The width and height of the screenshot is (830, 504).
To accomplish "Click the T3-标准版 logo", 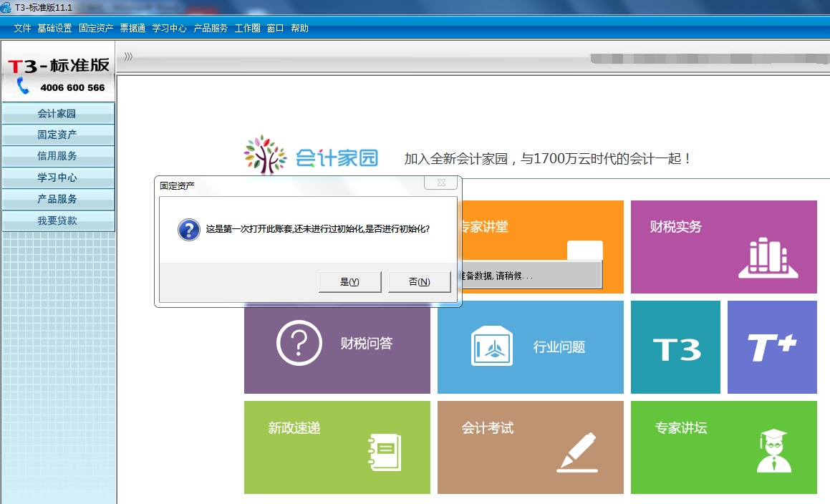I will (58, 66).
